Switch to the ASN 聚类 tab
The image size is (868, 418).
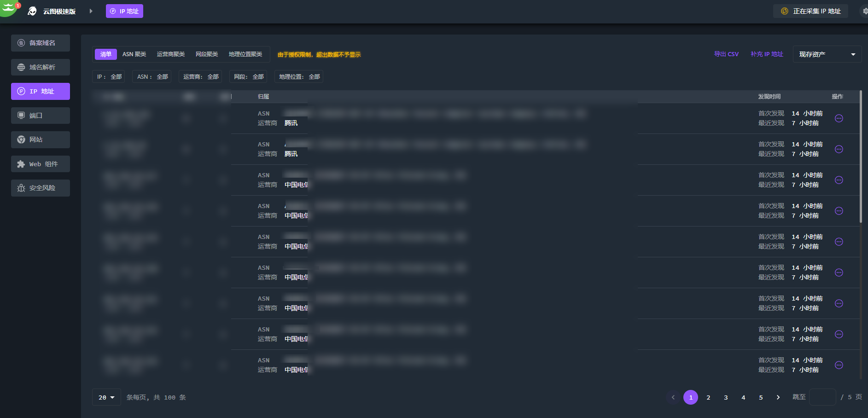134,54
